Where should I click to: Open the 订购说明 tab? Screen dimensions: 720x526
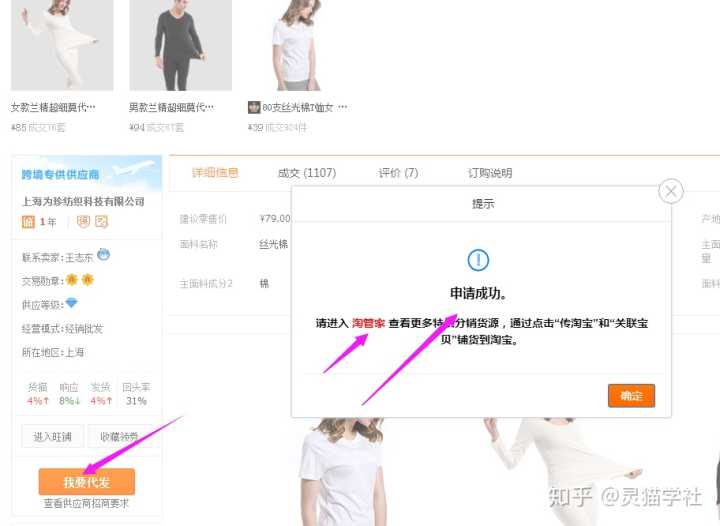(x=490, y=173)
